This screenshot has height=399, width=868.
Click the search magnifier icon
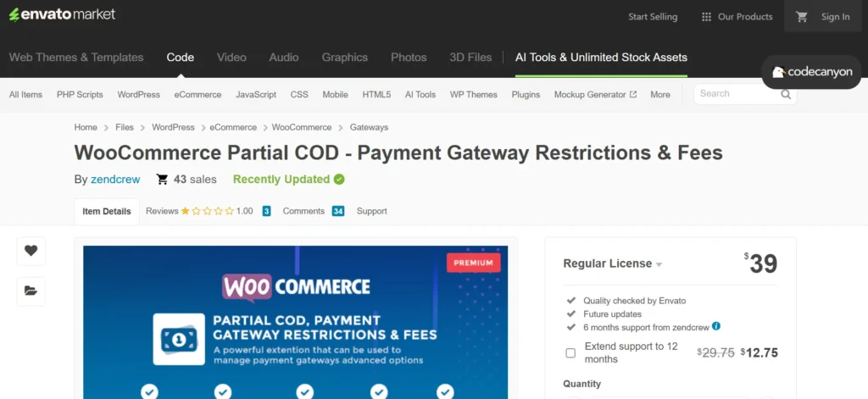pos(786,95)
